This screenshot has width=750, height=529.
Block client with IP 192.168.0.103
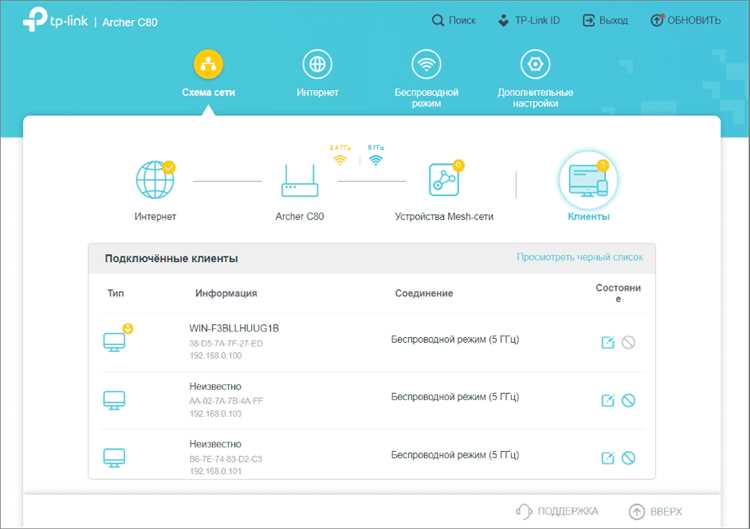coord(628,400)
